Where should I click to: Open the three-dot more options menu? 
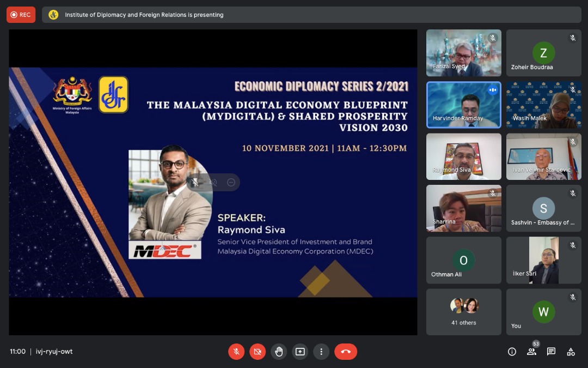point(321,352)
